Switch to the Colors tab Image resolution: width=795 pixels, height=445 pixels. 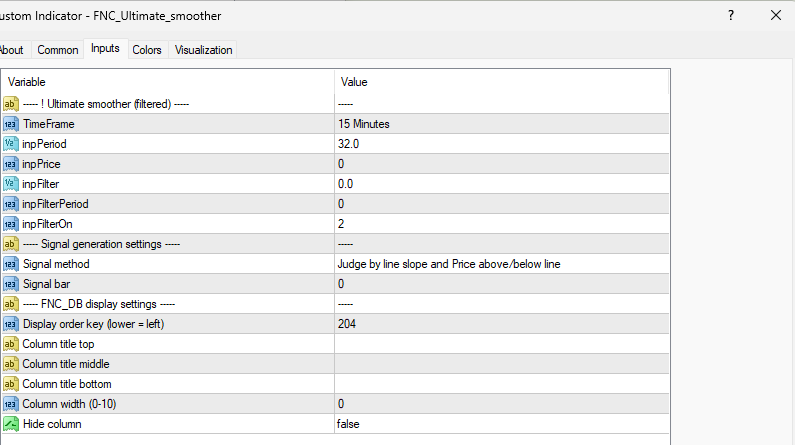pyautogui.click(x=147, y=50)
